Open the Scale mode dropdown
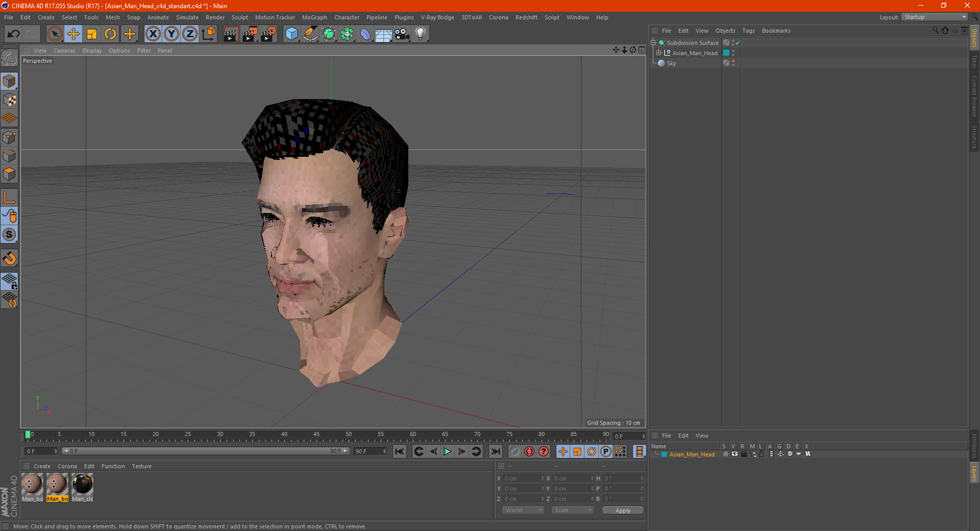The image size is (980, 531). tap(573, 510)
